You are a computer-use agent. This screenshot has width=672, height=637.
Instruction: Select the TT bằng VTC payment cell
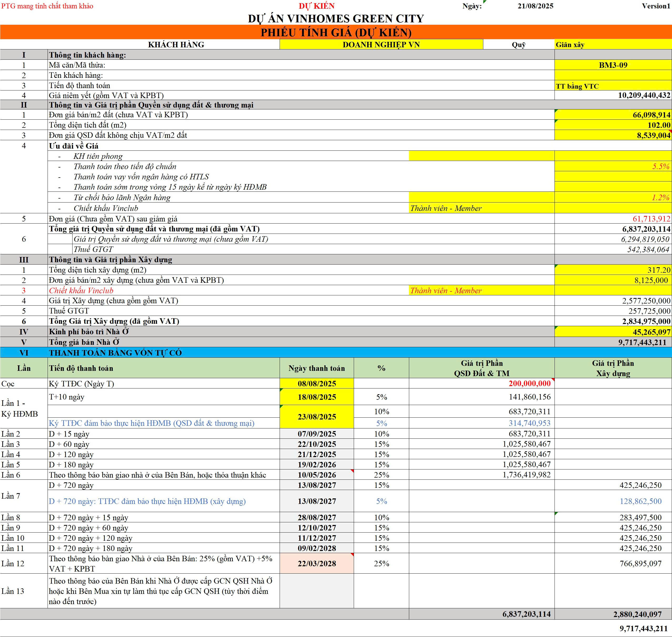click(613, 85)
